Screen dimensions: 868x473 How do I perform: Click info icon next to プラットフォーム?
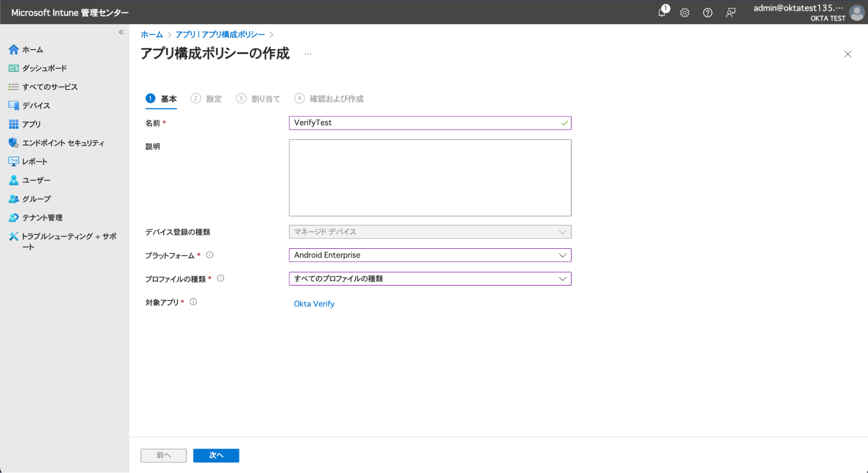coord(210,255)
